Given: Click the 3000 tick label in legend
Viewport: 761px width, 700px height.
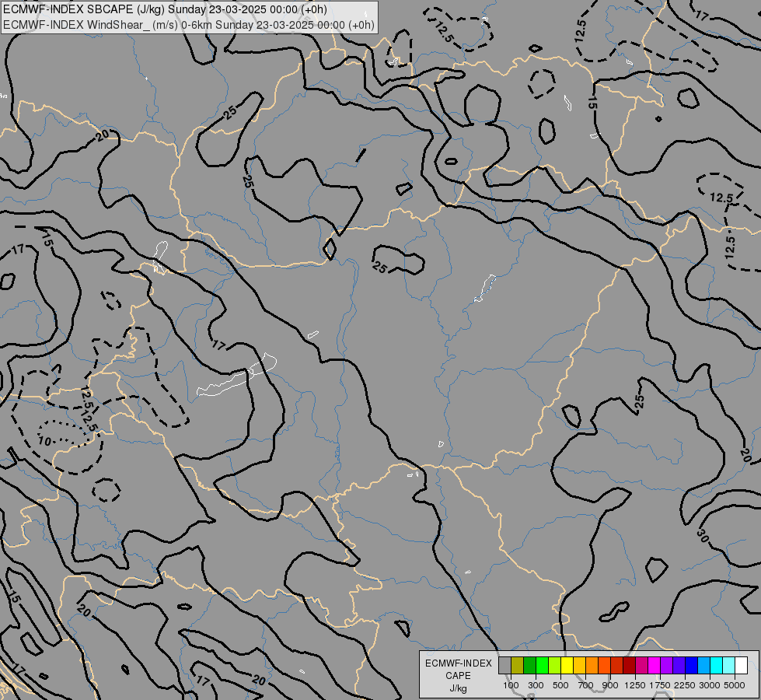Looking at the screenshot, I should tap(710, 685).
